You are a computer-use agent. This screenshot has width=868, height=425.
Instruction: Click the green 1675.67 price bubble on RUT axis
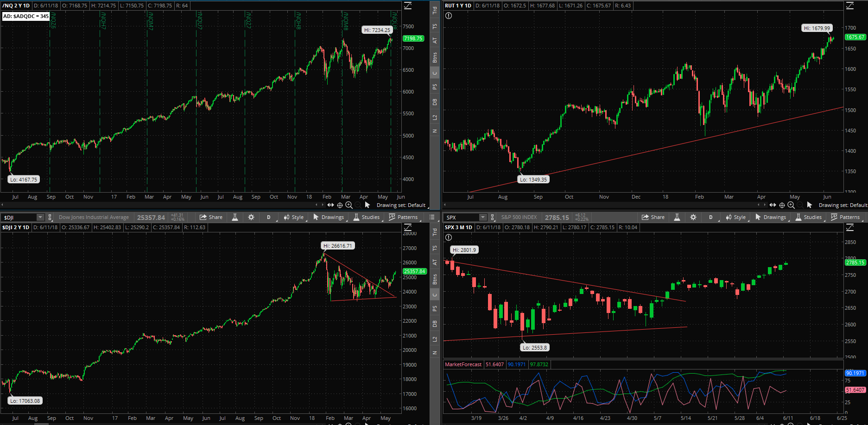point(855,37)
